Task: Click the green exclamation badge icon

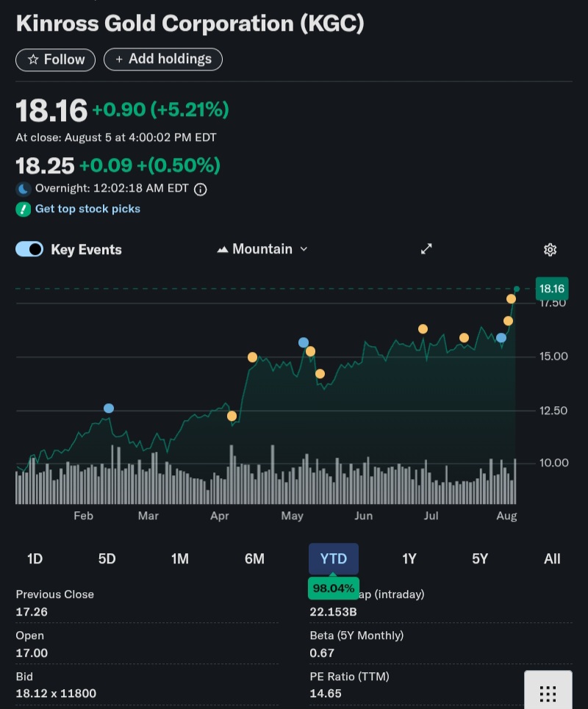Action: point(23,209)
